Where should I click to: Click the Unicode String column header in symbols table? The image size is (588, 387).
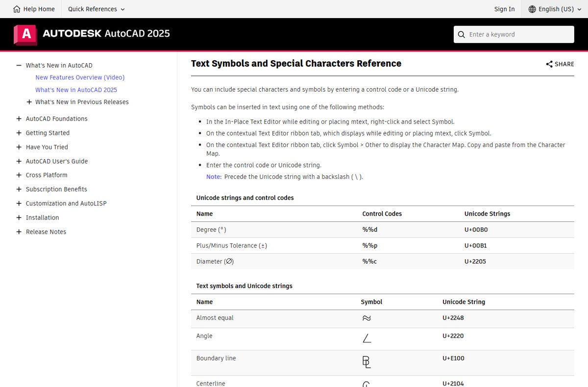tap(464, 302)
